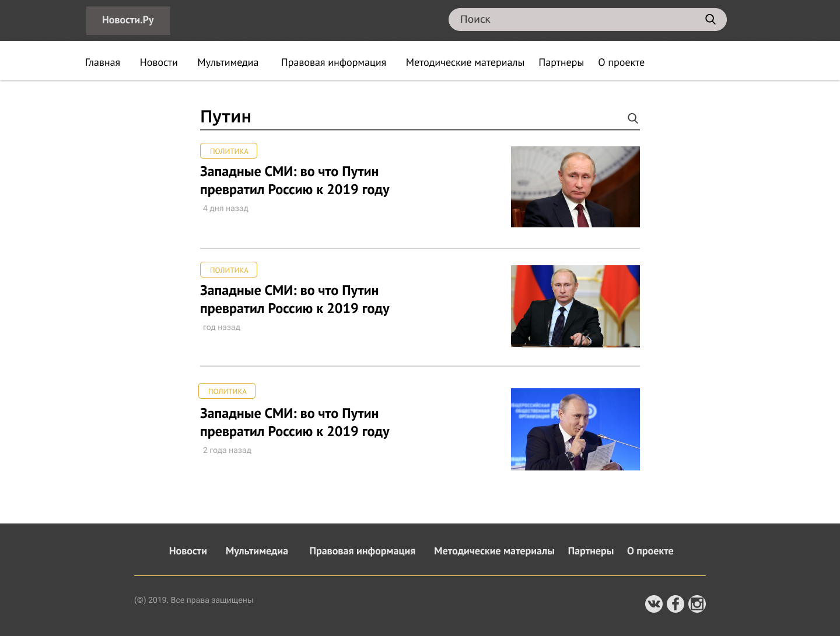Open О проекте in the top navigation

(x=621, y=62)
